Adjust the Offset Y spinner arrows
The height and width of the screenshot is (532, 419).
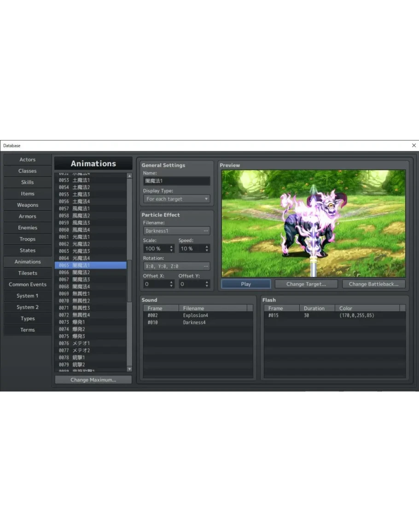207,284
